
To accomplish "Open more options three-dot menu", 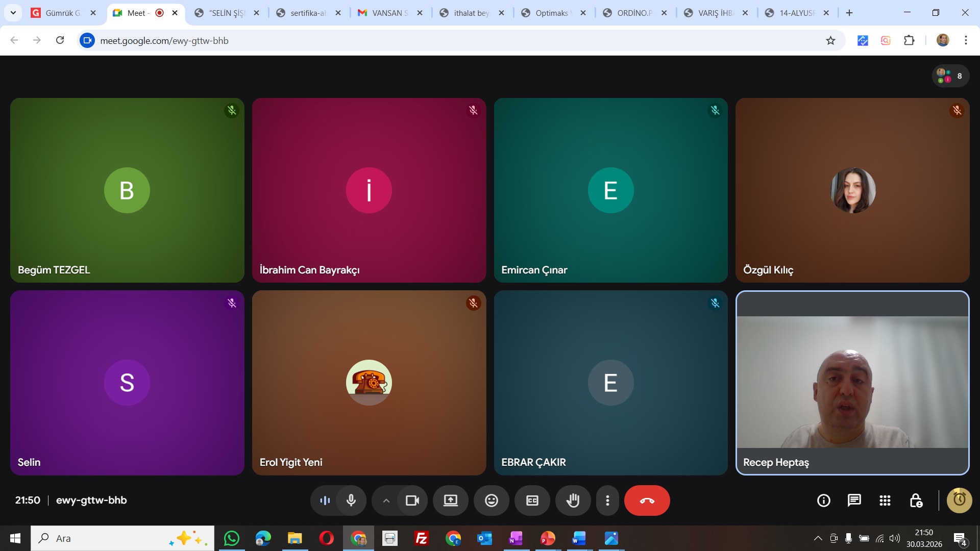I will (607, 500).
